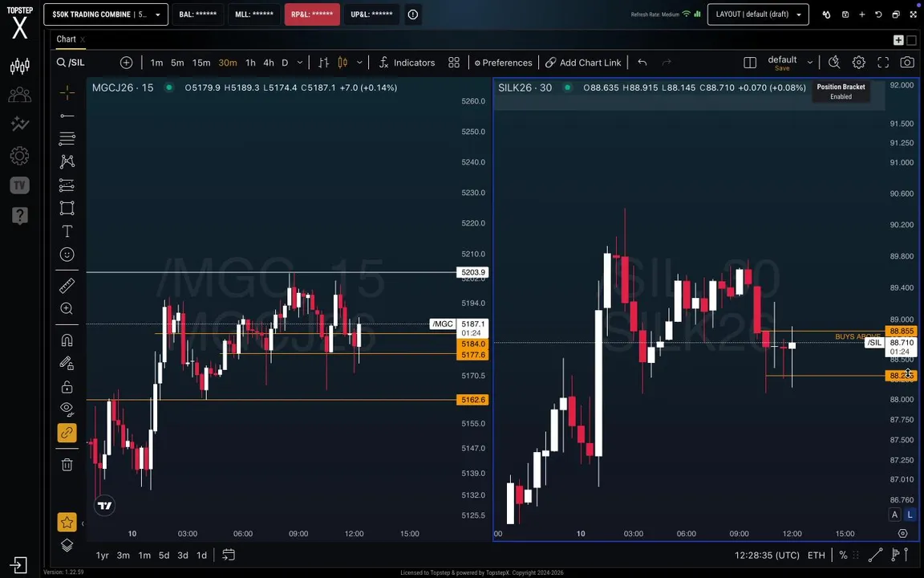Open the indicator templates grid icon
The height and width of the screenshot is (578, 924).
point(454,63)
